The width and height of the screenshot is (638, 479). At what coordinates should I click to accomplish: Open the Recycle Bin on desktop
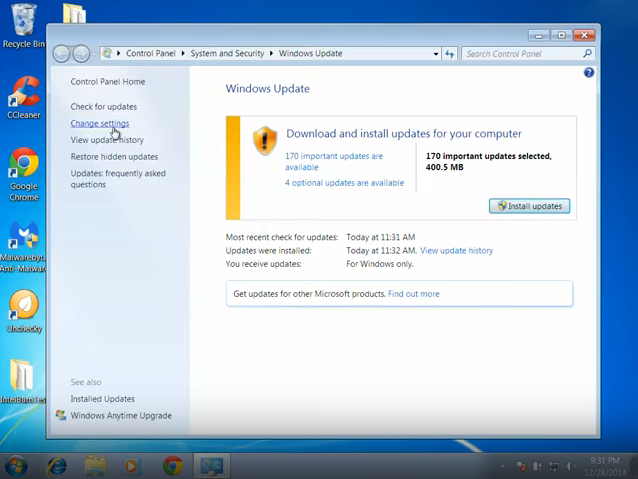coord(23,22)
